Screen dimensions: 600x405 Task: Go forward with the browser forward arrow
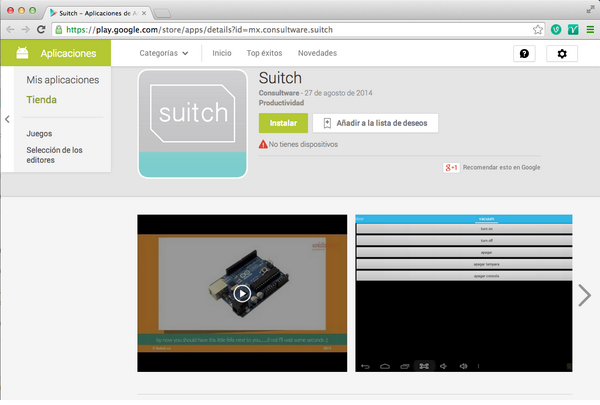[25, 29]
